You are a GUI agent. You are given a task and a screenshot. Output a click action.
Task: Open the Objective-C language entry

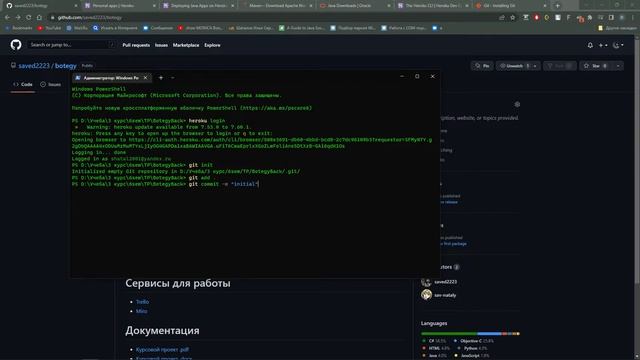[x=474, y=341]
